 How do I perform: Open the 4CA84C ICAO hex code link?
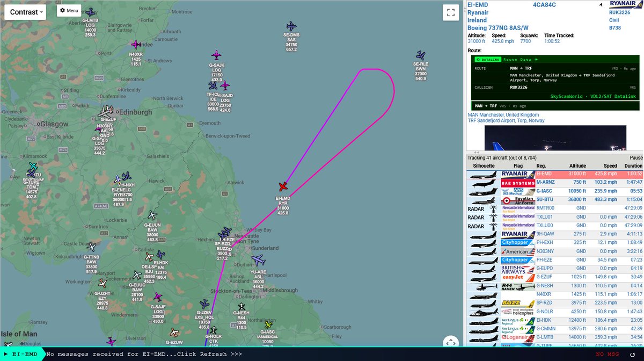[544, 5]
